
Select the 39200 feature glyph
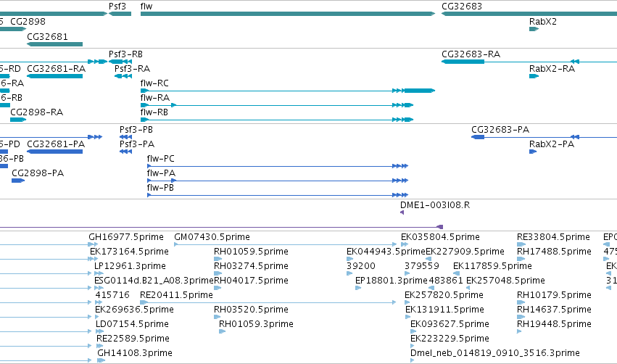tap(349, 273)
